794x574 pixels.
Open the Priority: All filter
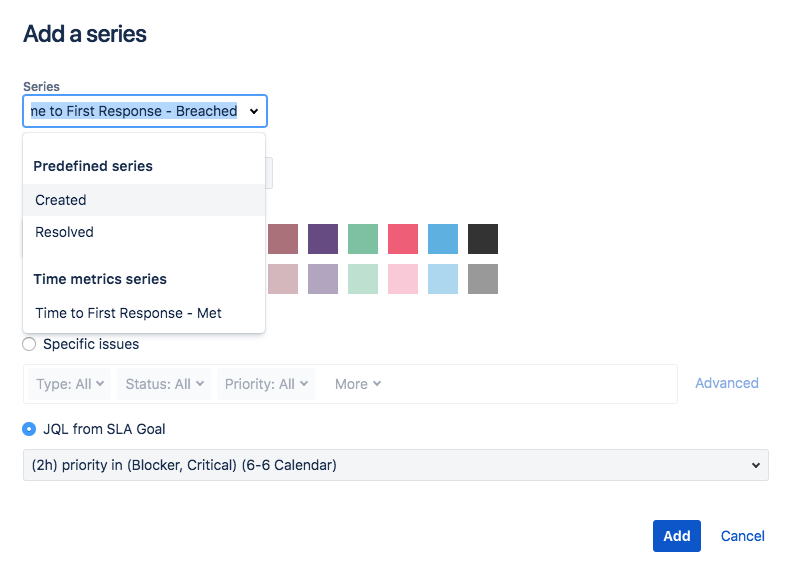(265, 384)
